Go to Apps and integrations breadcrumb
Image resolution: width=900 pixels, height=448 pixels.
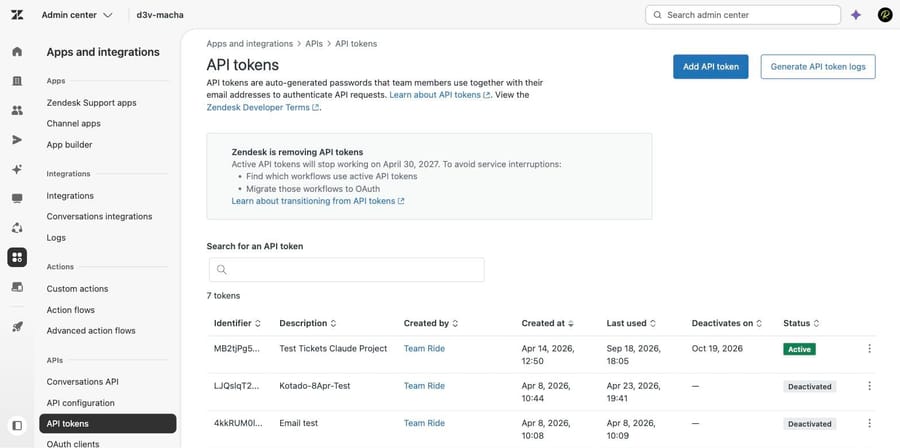point(250,44)
